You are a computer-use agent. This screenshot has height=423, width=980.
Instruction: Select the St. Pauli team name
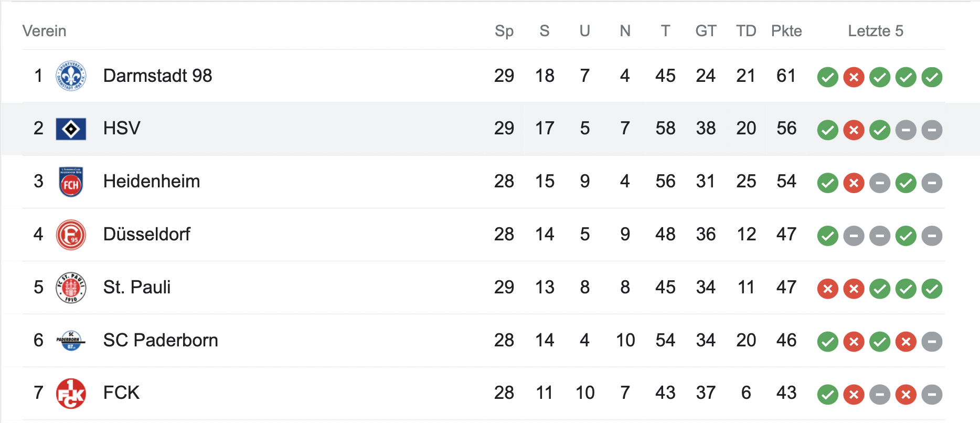pyautogui.click(x=136, y=287)
